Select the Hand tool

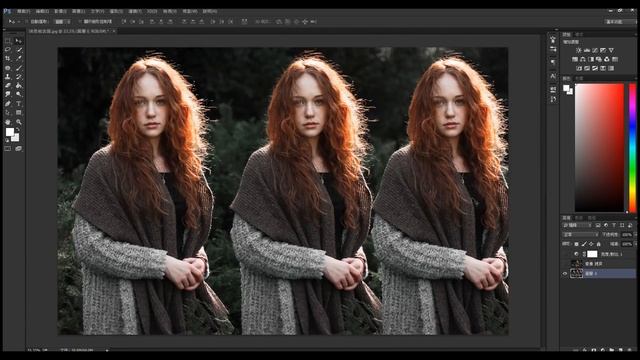tap(8, 122)
